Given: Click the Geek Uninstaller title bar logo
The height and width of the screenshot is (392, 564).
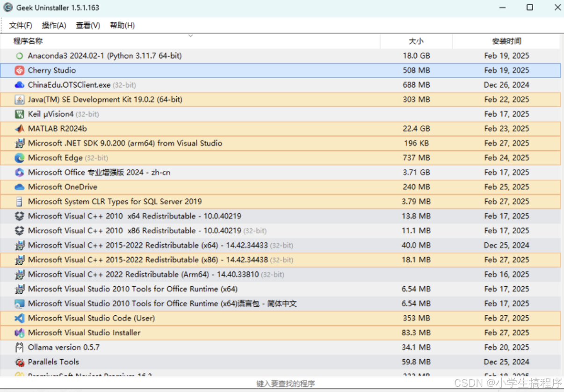Looking at the screenshot, I should tap(8, 7).
